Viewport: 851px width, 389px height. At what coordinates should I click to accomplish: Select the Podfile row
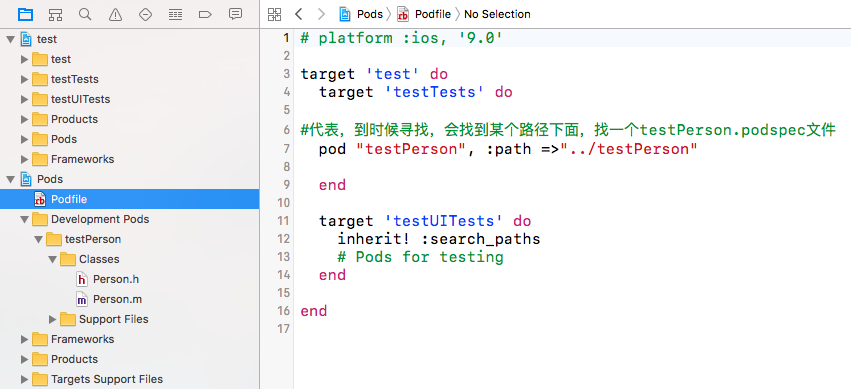[130, 199]
